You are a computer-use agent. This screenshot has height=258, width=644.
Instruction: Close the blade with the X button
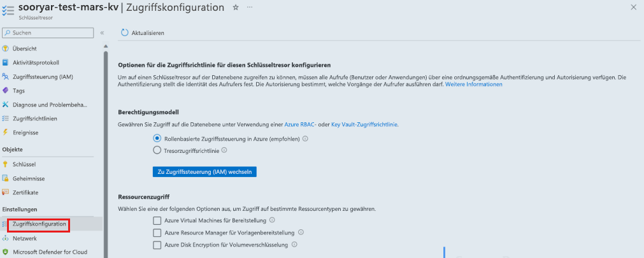pyautogui.click(x=634, y=7)
